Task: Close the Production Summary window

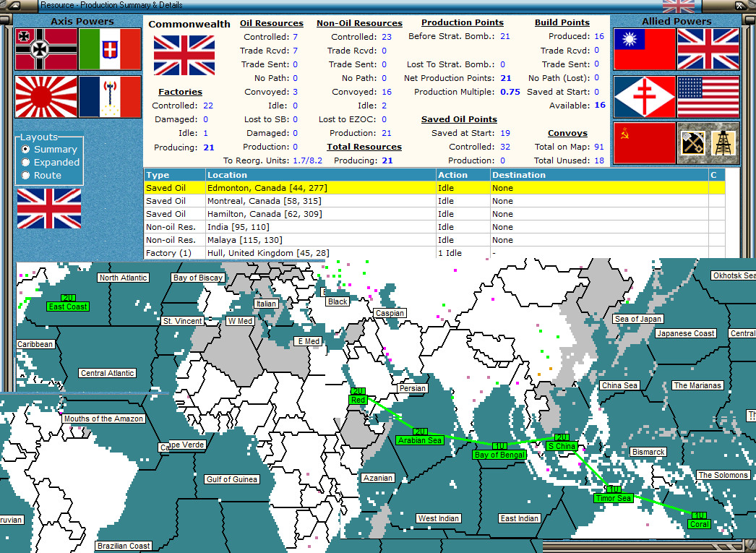Action: click(x=739, y=6)
